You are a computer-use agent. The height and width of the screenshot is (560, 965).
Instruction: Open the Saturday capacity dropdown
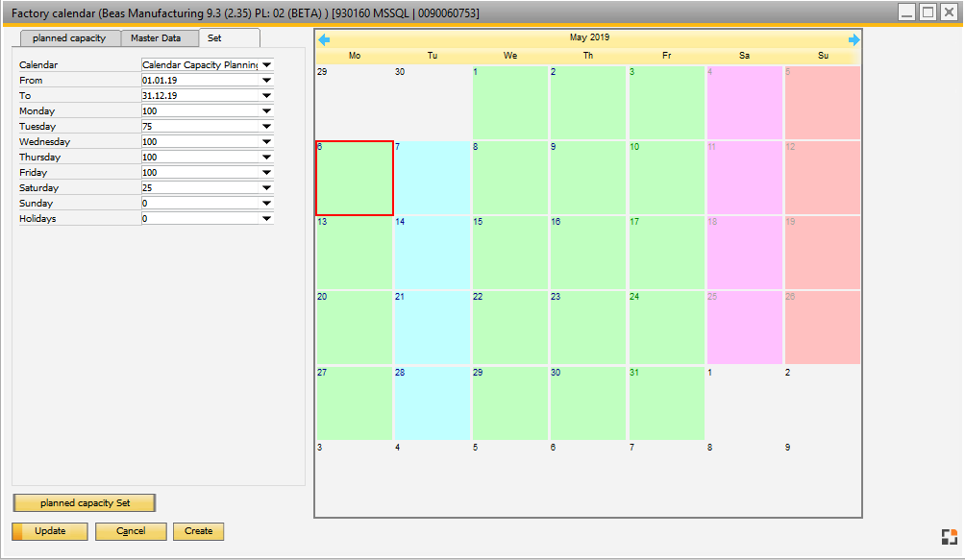click(267, 187)
